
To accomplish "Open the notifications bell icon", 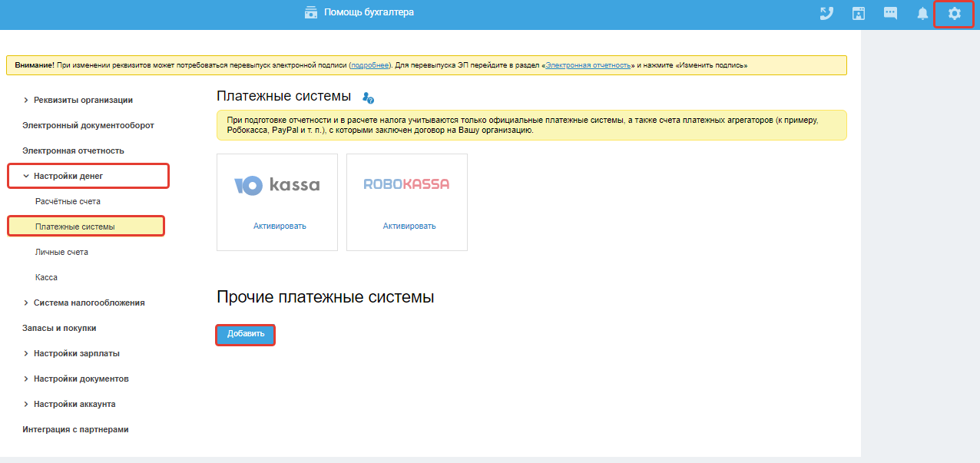I will [922, 13].
